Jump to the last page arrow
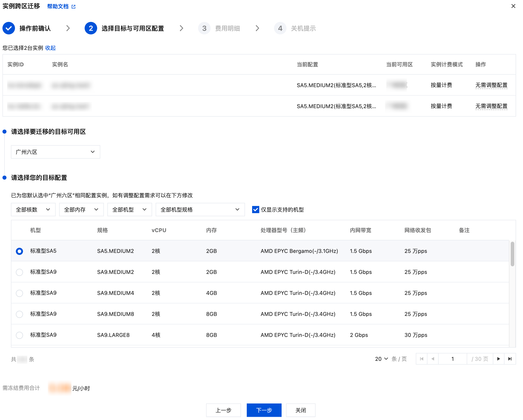This screenshot has height=420, width=523. click(510, 359)
